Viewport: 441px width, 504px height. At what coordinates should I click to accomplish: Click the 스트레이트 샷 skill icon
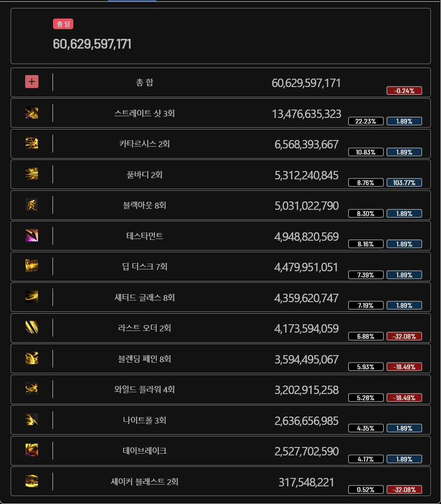tap(32, 113)
